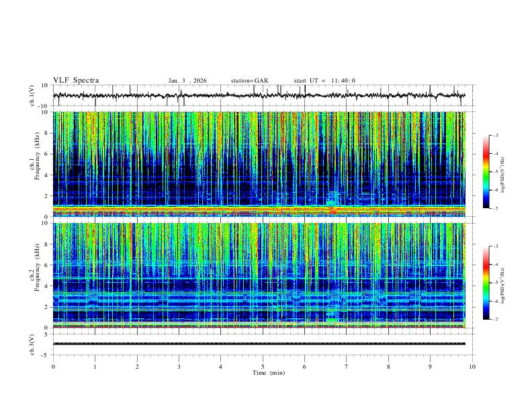
Task: Click the 'station=GAK' label
Action: [x=249, y=81]
